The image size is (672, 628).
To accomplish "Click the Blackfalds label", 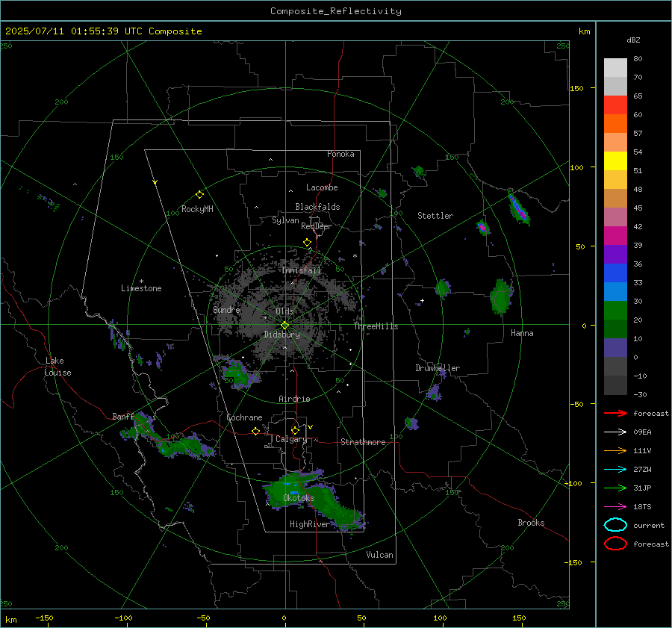I will 317,207.
